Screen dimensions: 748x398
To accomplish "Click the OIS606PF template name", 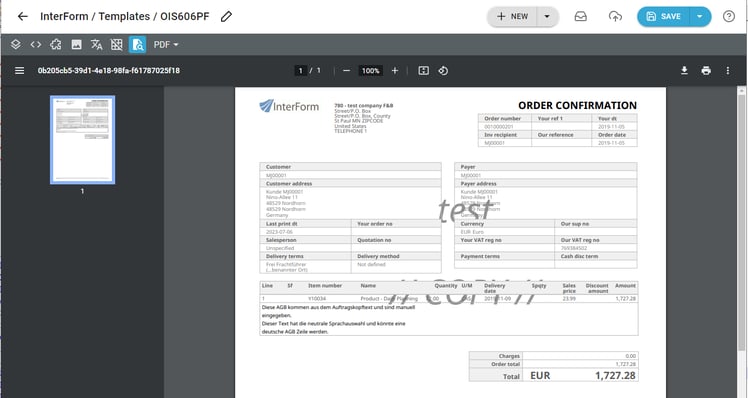I will [x=185, y=16].
